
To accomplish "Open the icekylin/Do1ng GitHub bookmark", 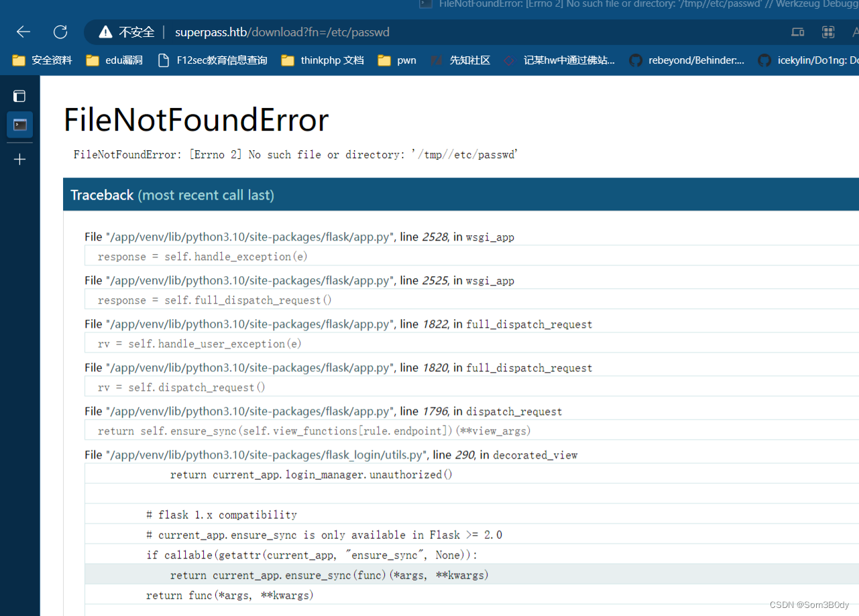I will click(808, 60).
